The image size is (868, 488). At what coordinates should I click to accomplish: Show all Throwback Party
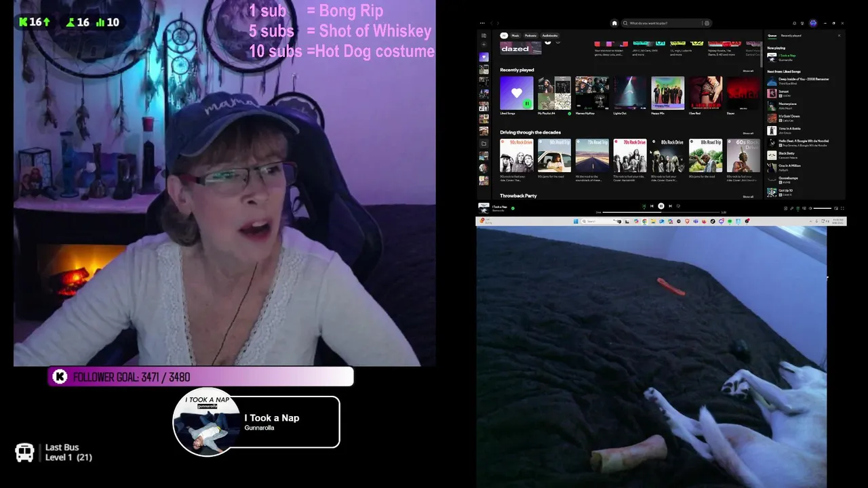[x=748, y=197]
